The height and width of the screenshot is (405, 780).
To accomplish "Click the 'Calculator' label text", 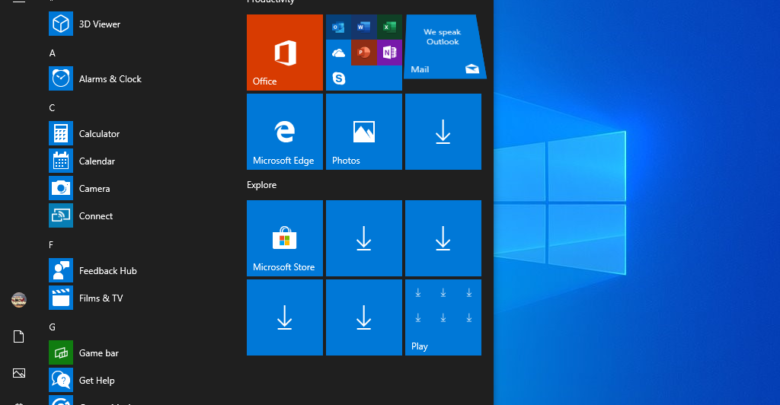I will [99, 134].
